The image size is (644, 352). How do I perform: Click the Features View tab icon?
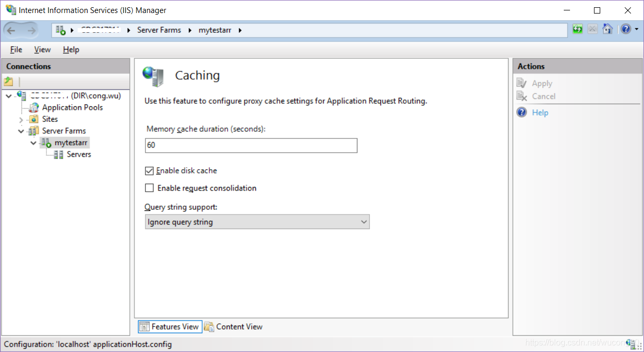tap(145, 327)
